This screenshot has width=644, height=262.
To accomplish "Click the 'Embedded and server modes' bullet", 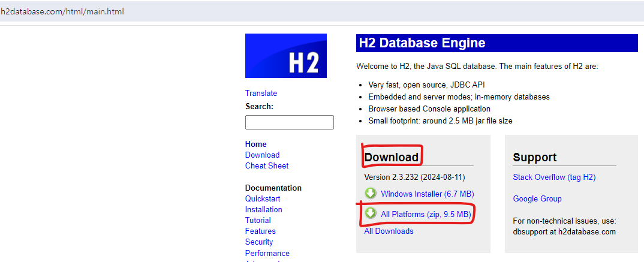I will click(459, 97).
